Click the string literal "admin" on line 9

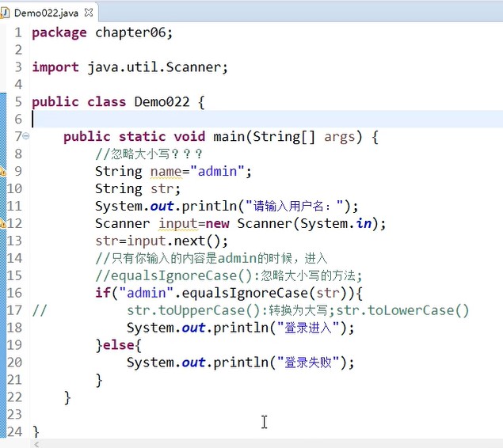[217, 172]
